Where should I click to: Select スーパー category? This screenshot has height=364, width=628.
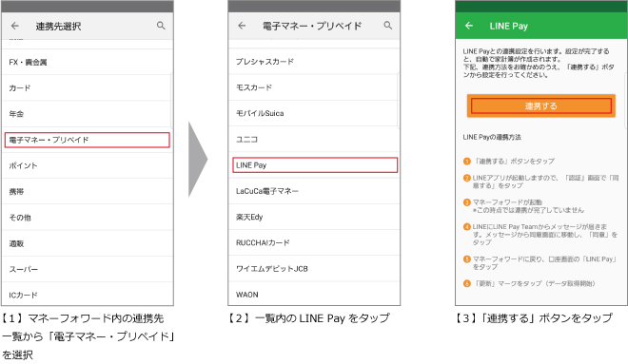pos(88,269)
